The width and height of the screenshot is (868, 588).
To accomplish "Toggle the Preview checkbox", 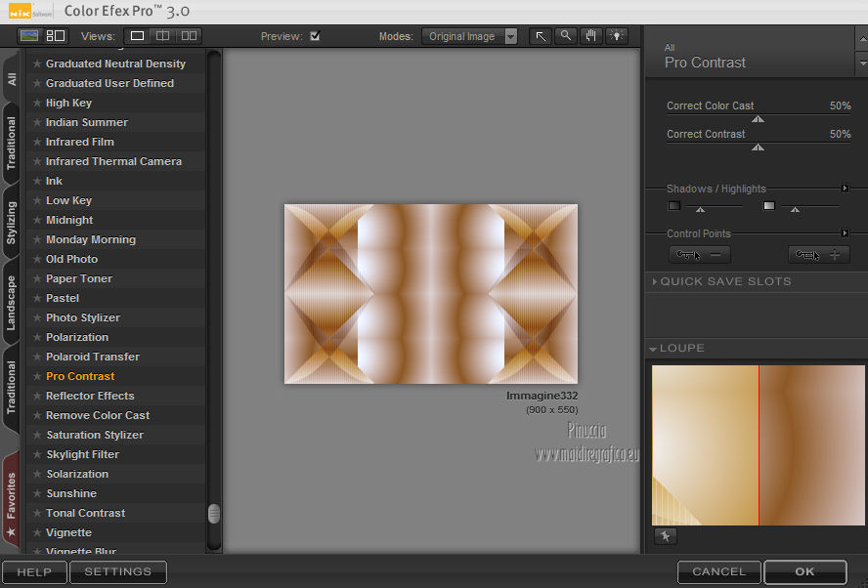I will (x=315, y=37).
